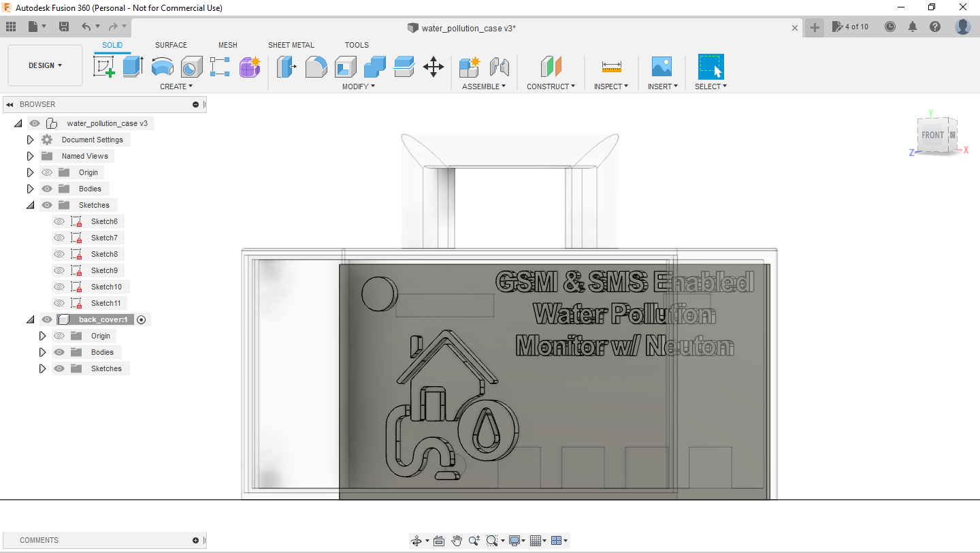
Task: Toggle the back_cover:1 activate radio button
Action: 142,319
